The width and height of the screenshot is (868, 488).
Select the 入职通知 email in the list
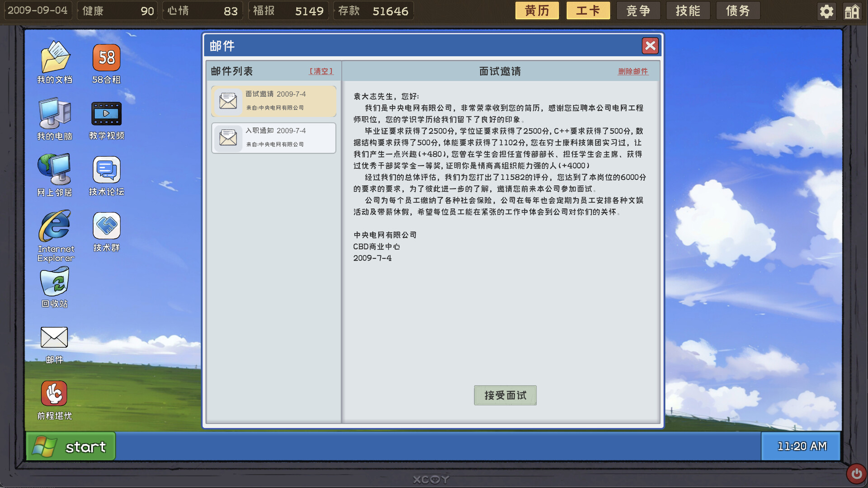click(274, 138)
